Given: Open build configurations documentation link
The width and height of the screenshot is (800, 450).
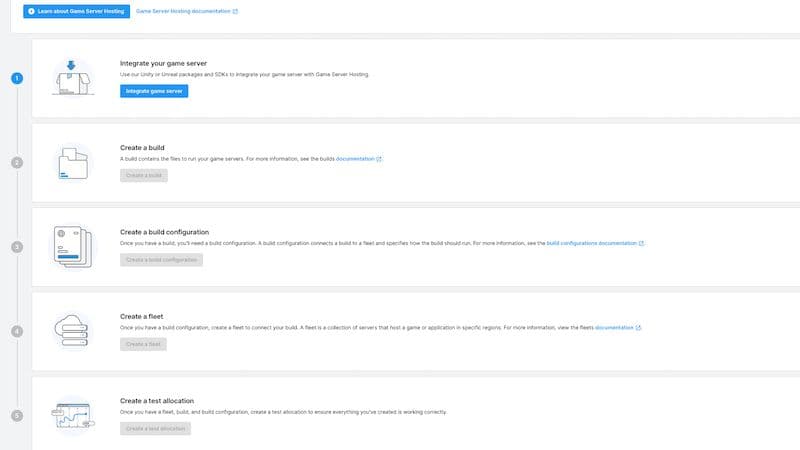Looking at the screenshot, I should tap(592, 243).
